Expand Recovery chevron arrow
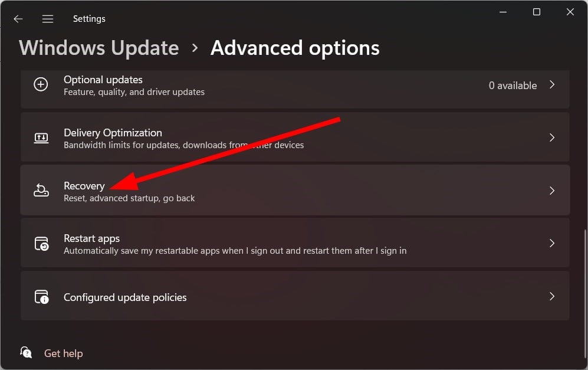Image resolution: width=588 pixels, height=370 pixels. coord(552,191)
